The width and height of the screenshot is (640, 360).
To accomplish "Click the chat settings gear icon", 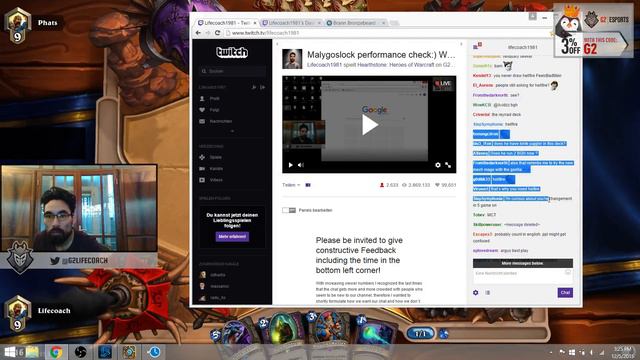I will [476, 293].
